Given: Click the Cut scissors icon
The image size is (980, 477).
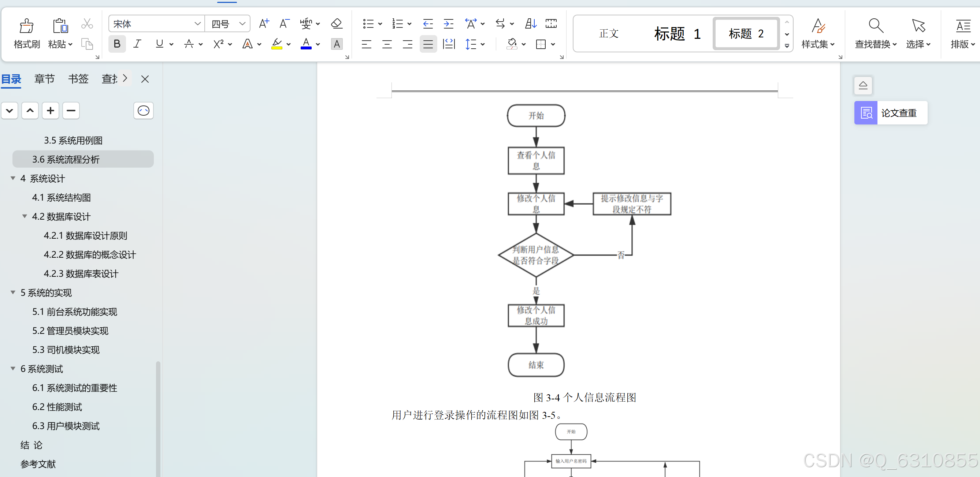Looking at the screenshot, I should [x=87, y=23].
